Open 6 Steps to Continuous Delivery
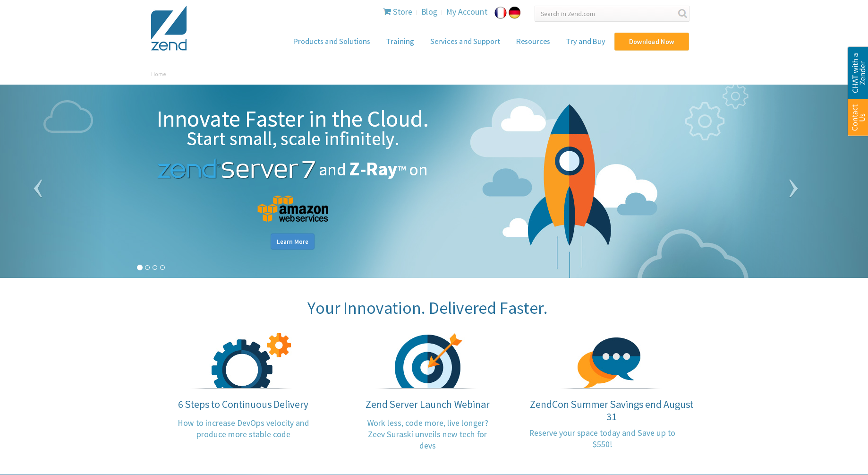The width and height of the screenshot is (868, 475). [243, 405]
